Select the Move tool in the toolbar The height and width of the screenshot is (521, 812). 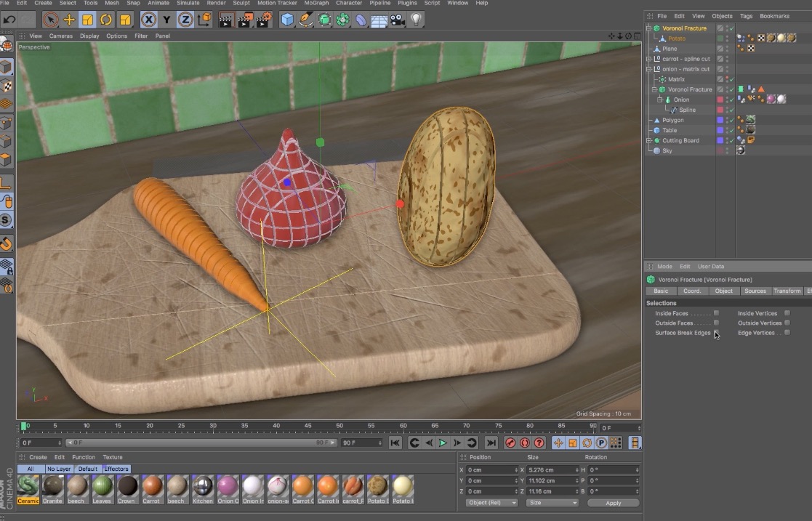tap(70, 20)
